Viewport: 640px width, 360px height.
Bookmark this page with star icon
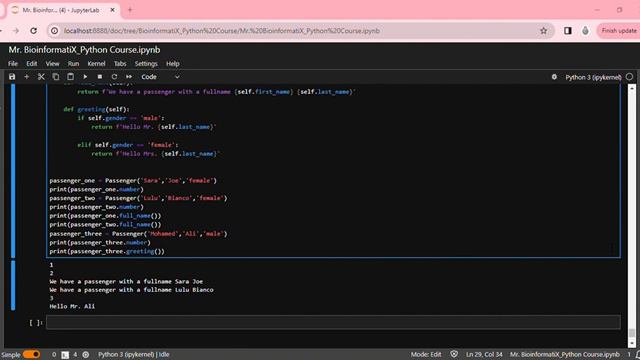pos(543,31)
